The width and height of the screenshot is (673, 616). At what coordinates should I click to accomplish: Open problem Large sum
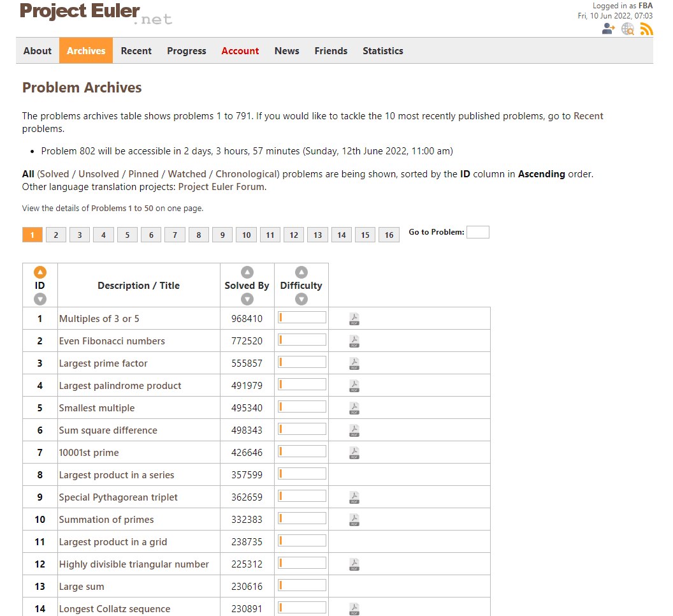coord(82,587)
